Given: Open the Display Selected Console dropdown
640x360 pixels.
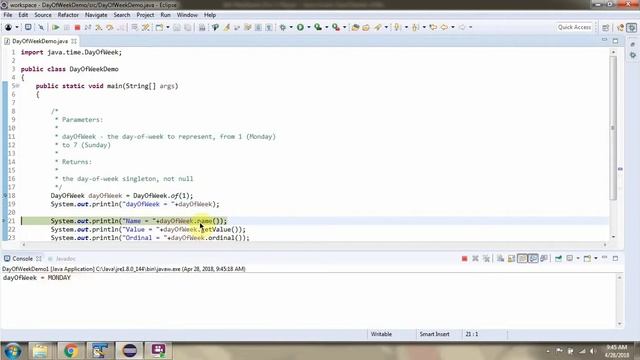Looking at the screenshot, I should (578, 258).
